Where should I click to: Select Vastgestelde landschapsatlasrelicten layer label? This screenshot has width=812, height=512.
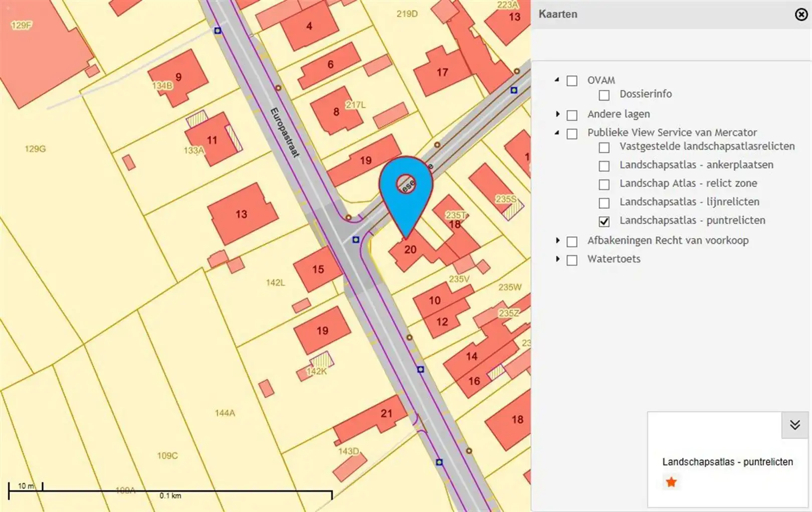[x=707, y=146]
